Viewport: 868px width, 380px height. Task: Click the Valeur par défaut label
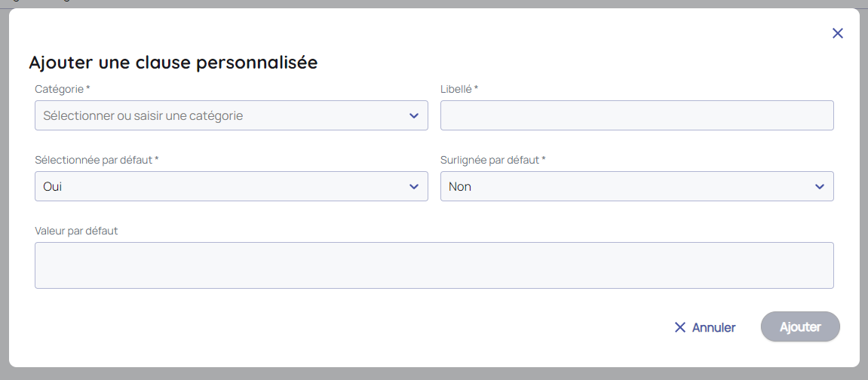(x=76, y=231)
